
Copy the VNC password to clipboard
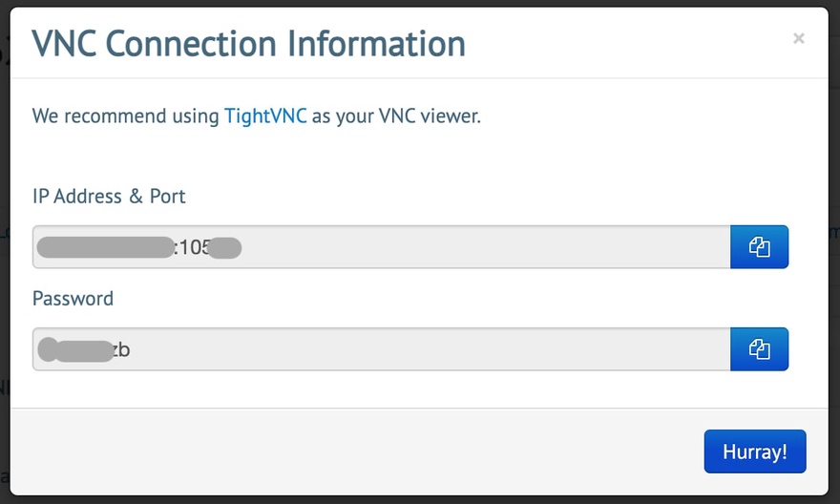759,349
